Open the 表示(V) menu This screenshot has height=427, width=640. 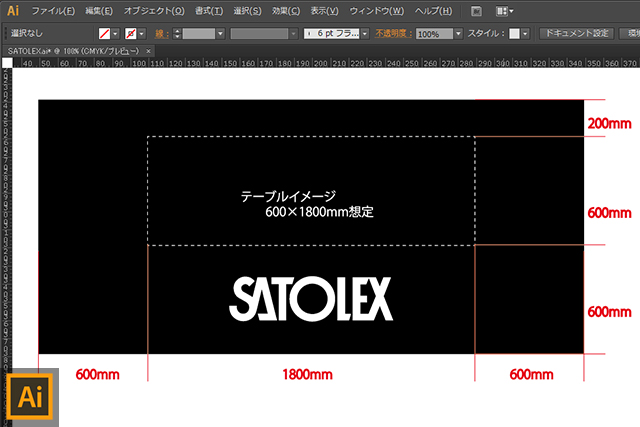pos(324,11)
